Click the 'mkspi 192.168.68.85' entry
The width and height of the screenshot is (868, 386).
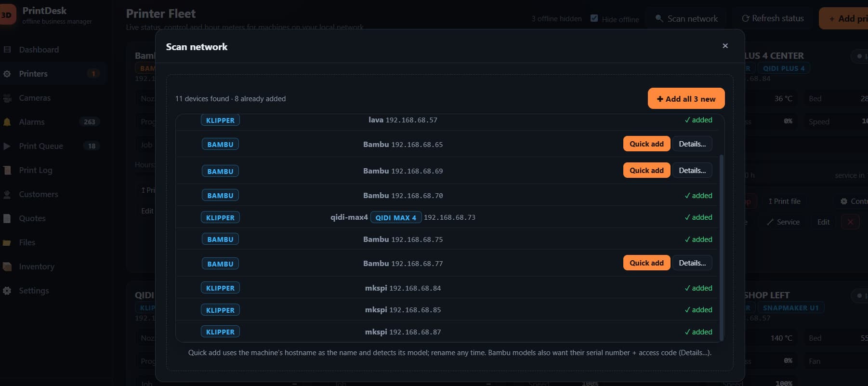click(403, 310)
